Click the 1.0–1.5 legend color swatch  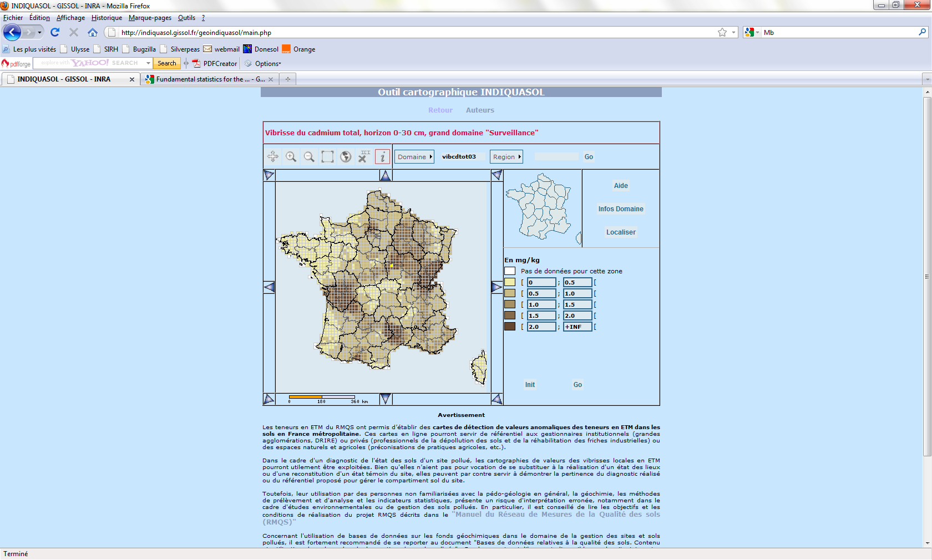click(x=510, y=304)
